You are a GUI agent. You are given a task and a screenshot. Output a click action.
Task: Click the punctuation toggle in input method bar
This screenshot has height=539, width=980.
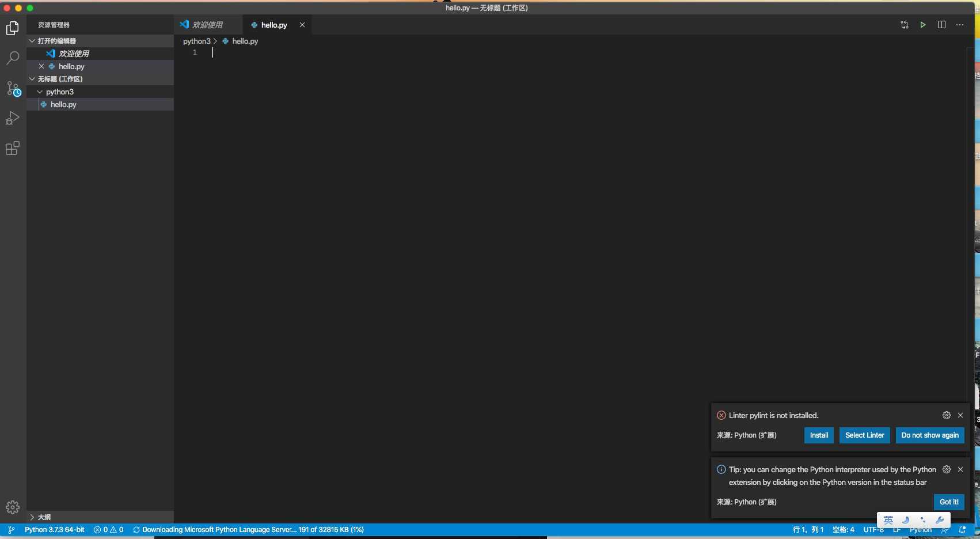(923, 520)
